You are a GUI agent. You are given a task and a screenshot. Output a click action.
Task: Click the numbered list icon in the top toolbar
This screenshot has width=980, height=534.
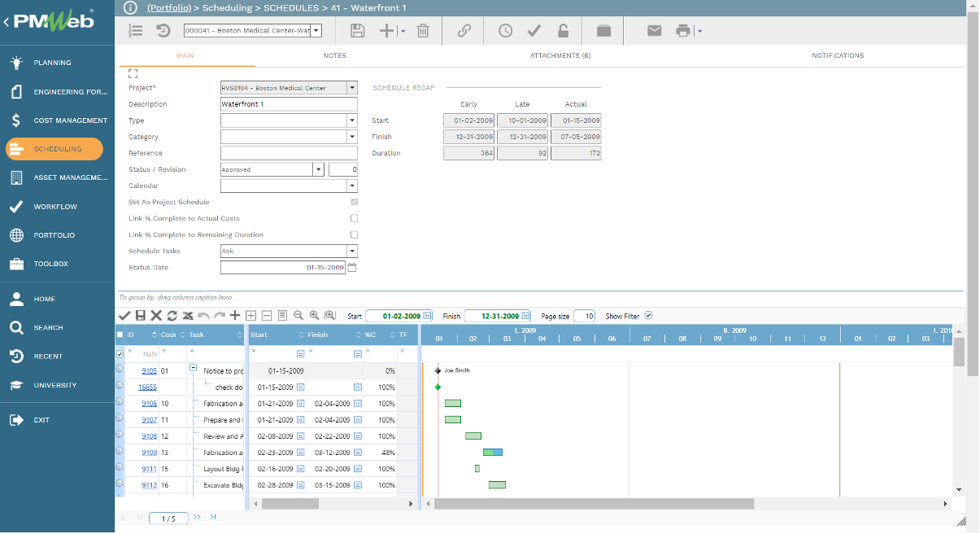point(137,31)
